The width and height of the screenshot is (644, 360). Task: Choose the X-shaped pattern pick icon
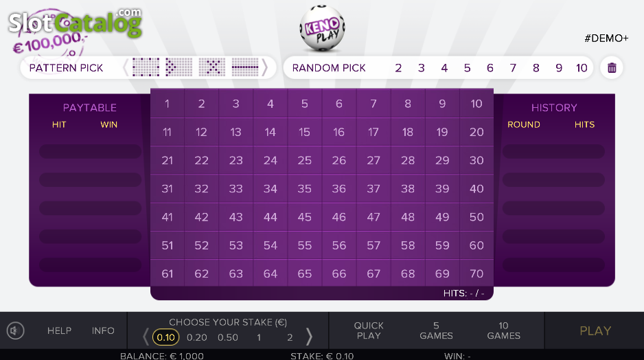click(212, 67)
